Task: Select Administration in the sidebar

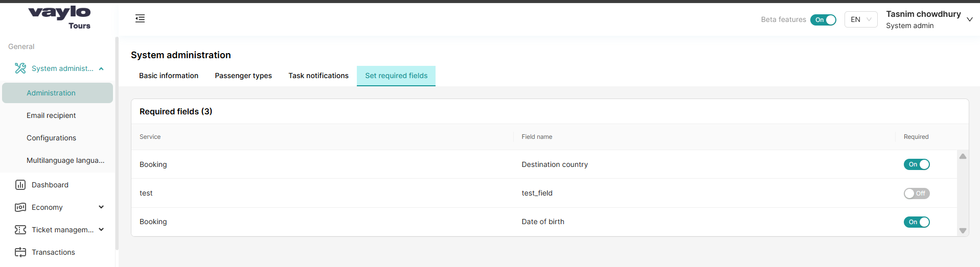Action: [x=57, y=93]
